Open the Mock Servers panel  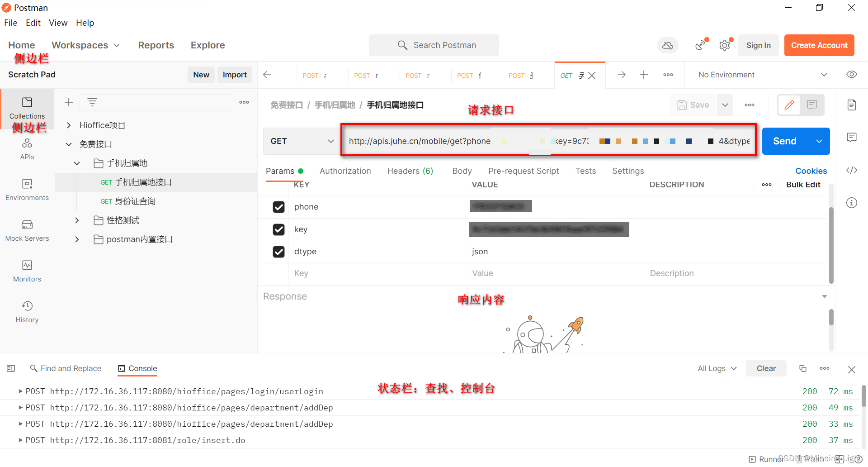[27, 229]
